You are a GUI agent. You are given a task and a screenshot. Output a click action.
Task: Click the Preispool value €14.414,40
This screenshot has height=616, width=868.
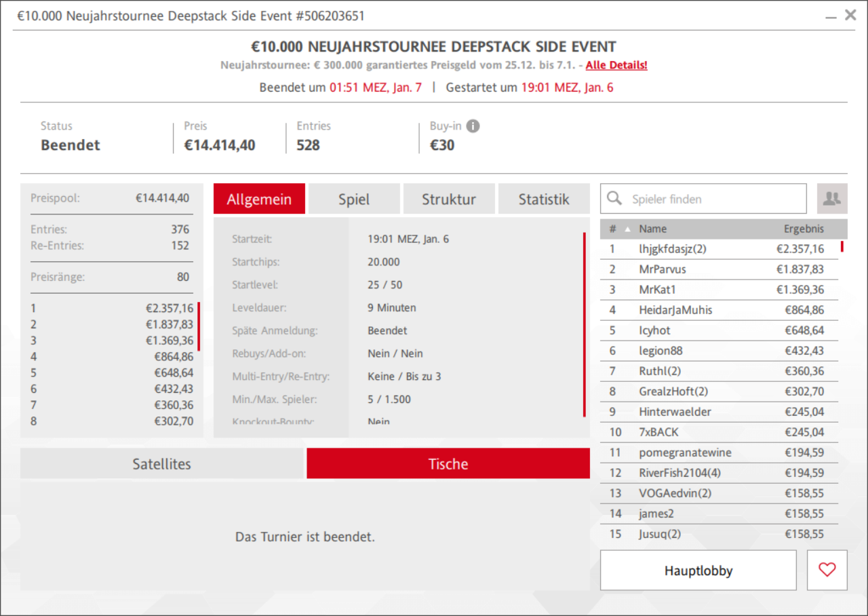(162, 199)
